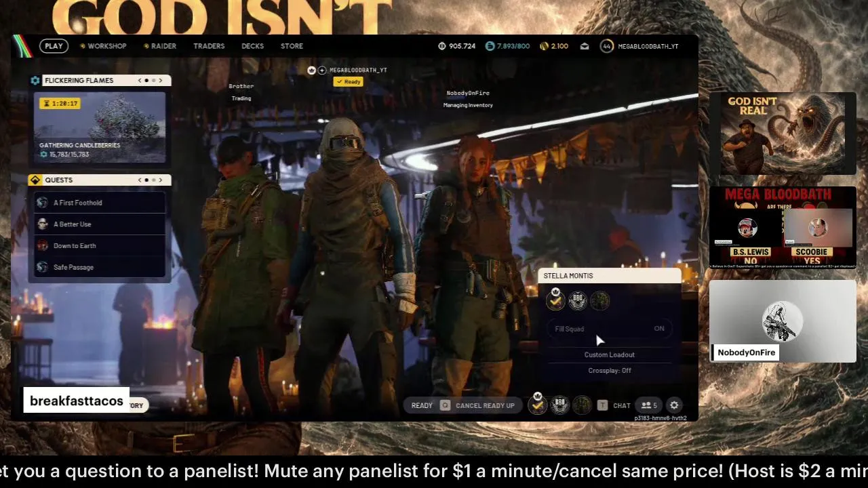Open the A Better Use quest
Viewport: 868px width, 488px height.
point(99,224)
